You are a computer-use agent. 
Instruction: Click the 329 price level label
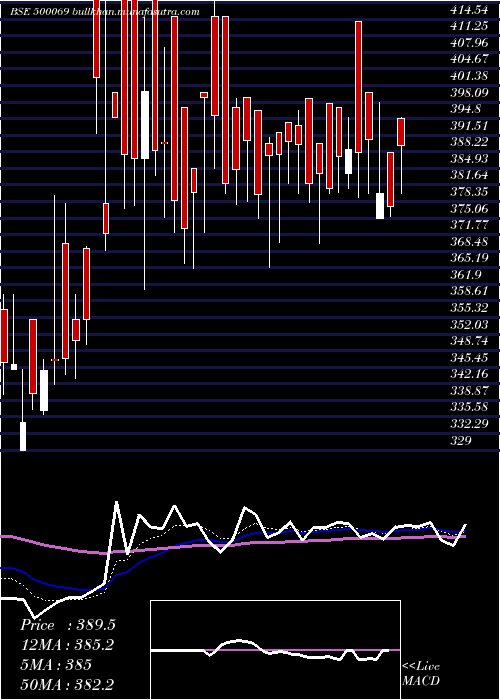[x=461, y=441]
